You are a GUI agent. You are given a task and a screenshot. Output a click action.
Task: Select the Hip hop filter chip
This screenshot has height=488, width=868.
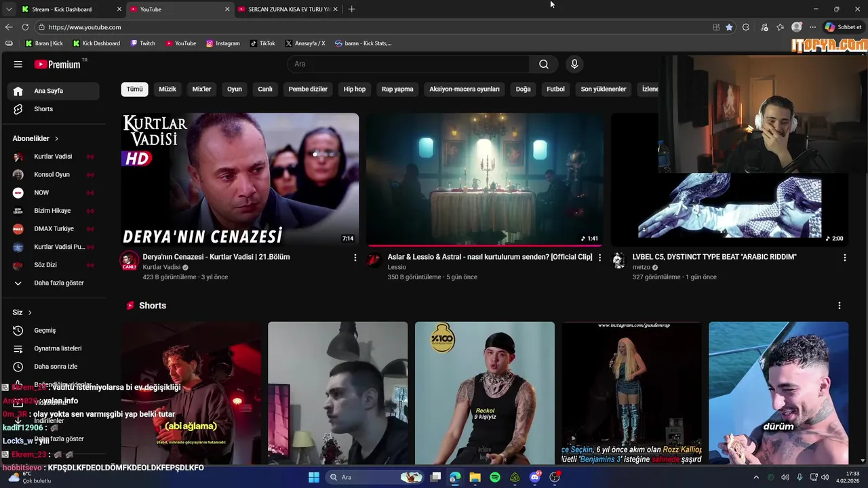[355, 89]
